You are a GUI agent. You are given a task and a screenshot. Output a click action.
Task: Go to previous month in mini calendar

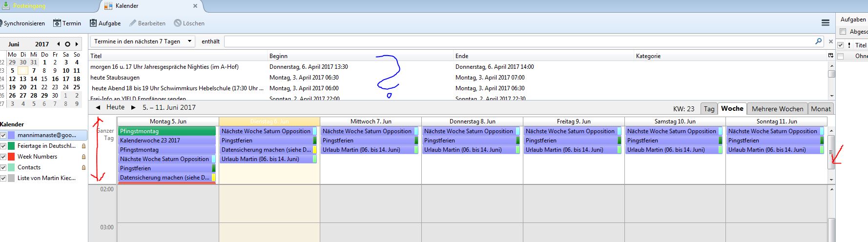[59, 44]
